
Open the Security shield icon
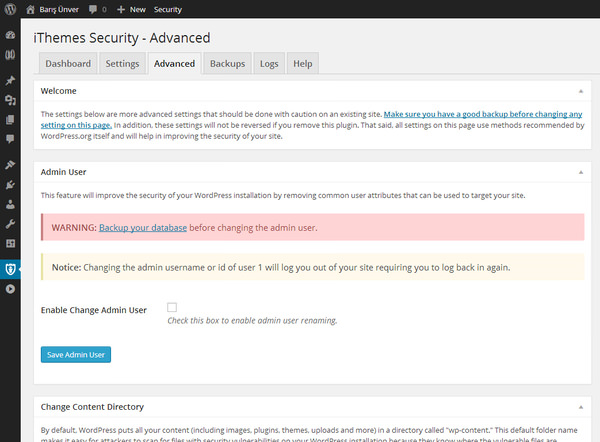coord(10,269)
